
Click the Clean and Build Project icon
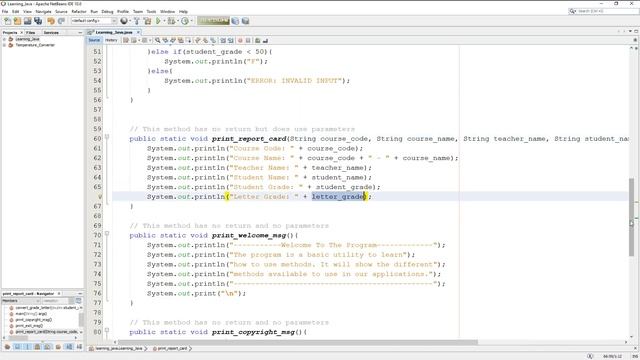tap(147, 21)
